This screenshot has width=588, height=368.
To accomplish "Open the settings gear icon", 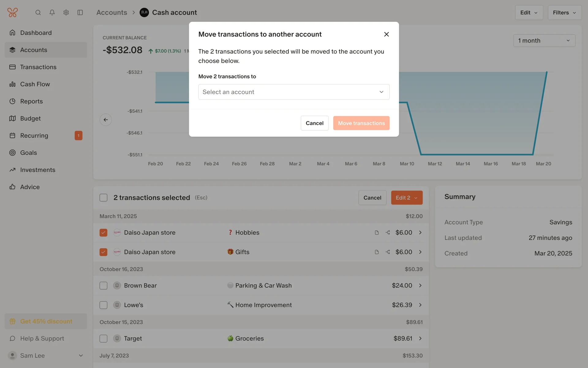I will pyautogui.click(x=66, y=13).
